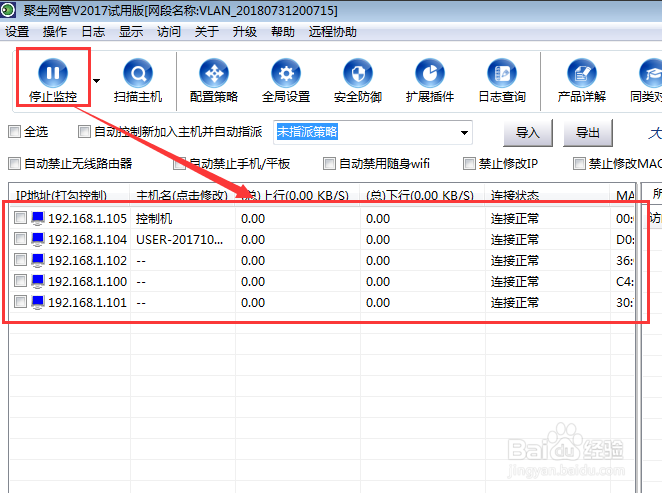Screen dimensions: 662x493
Task: Click computer icon for host 192.168.1.104
Action: [38, 239]
